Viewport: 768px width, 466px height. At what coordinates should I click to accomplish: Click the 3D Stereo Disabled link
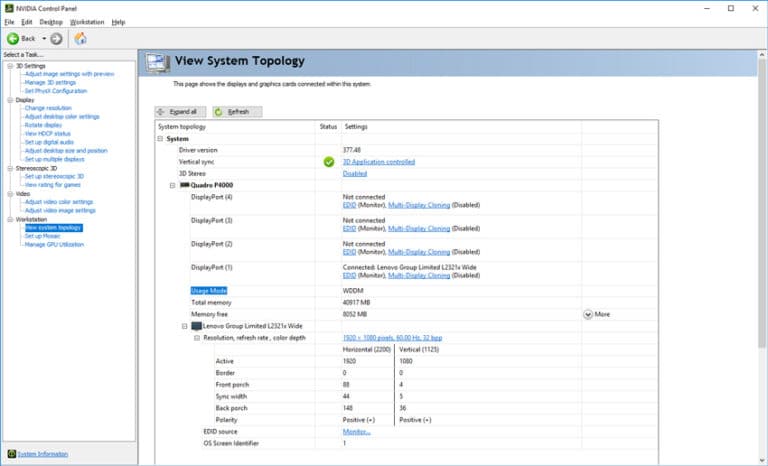[x=355, y=173]
